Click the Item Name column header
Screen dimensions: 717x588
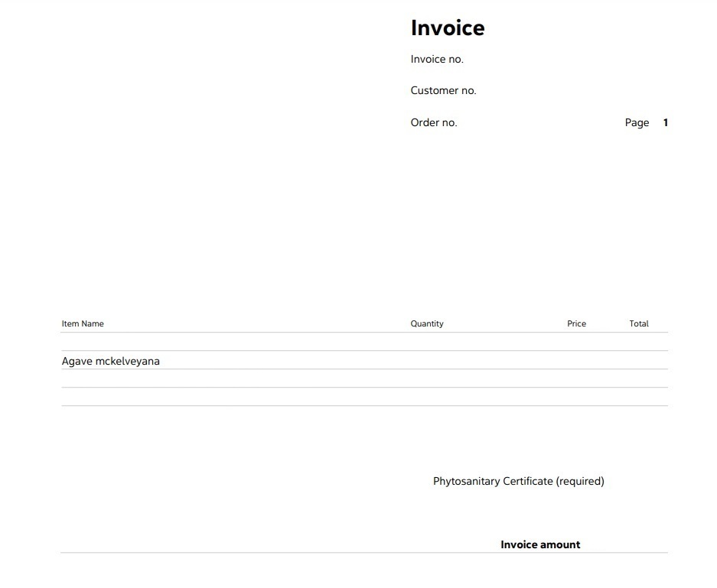click(x=83, y=323)
